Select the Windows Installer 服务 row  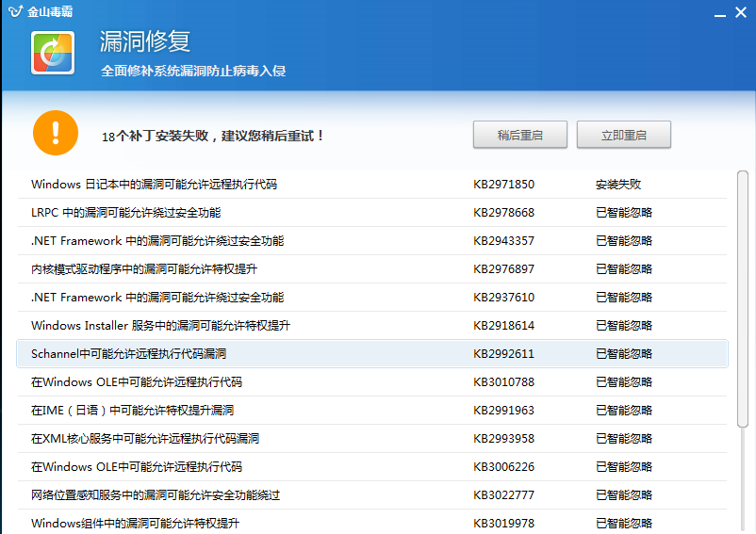click(x=160, y=326)
